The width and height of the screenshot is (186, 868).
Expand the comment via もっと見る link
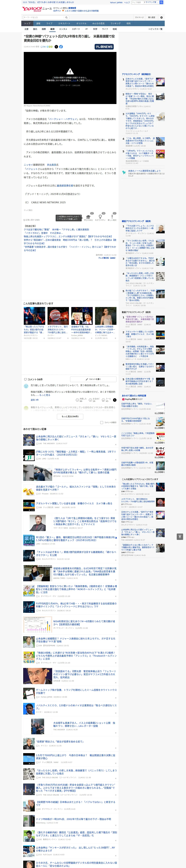tap(45, 395)
